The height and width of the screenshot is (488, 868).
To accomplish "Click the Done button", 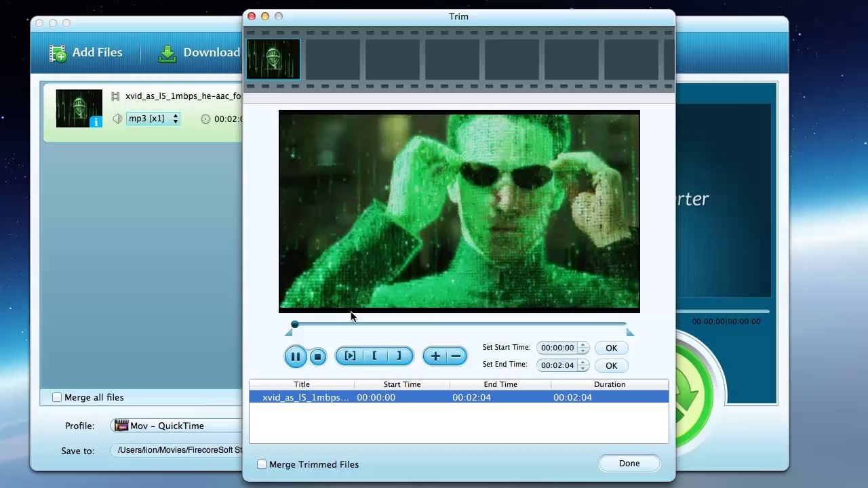I will pos(629,464).
